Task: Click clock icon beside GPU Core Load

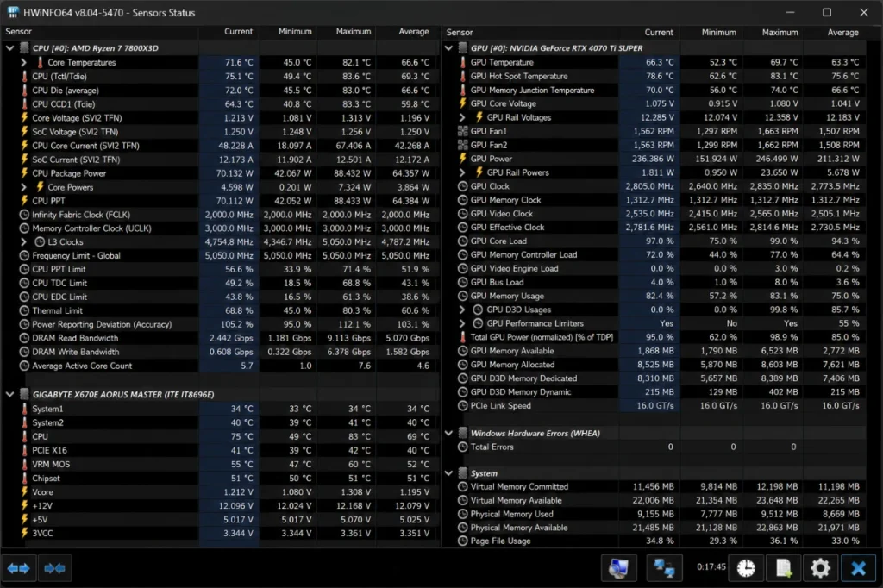Action: click(x=463, y=241)
